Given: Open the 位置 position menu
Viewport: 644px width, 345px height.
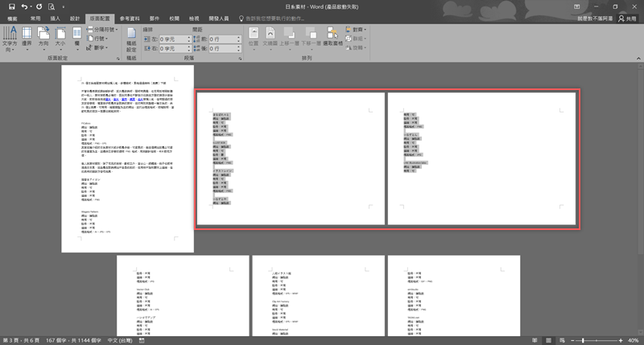Looking at the screenshot, I should [254, 39].
